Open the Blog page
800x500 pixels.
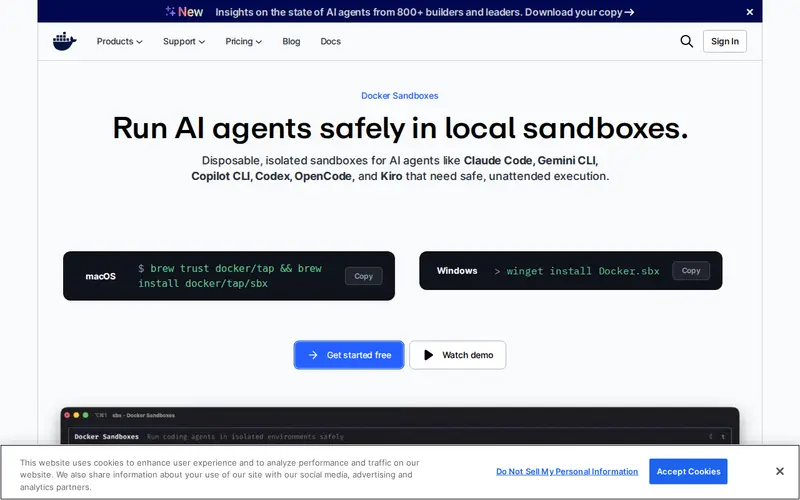pyautogui.click(x=291, y=41)
